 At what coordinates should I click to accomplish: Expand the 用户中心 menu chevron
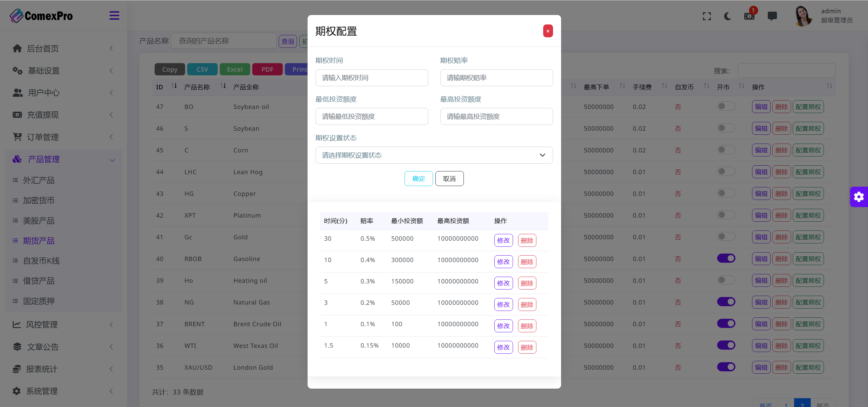coord(111,93)
